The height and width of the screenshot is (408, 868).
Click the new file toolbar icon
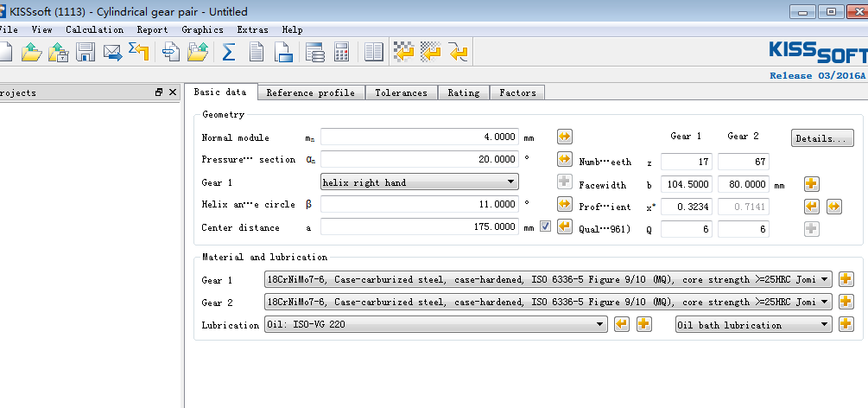[x=4, y=52]
